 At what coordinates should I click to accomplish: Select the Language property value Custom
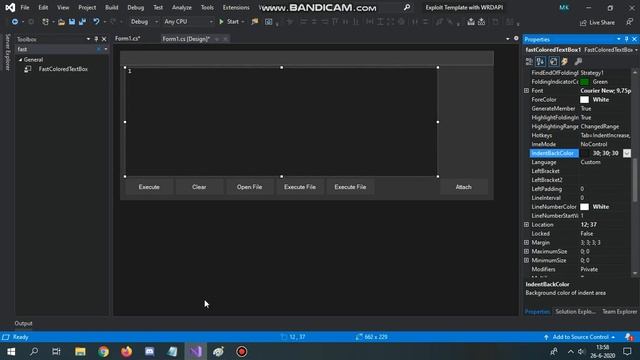[x=590, y=162]
